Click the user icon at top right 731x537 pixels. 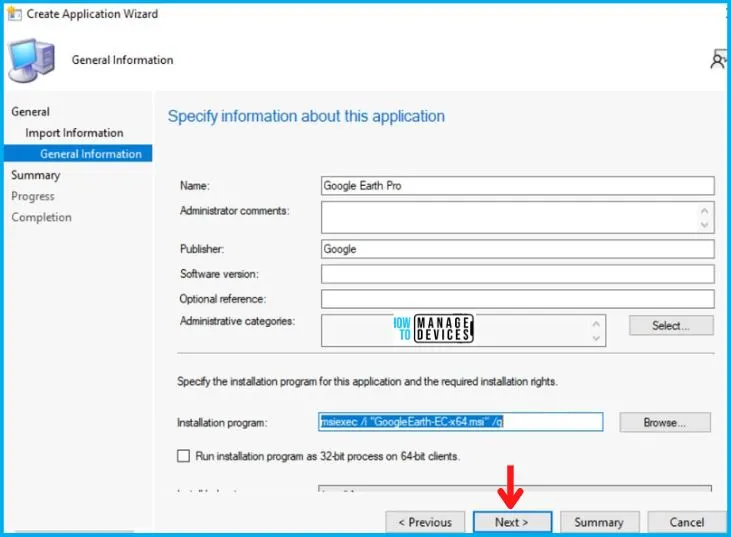tap(719, 61)
